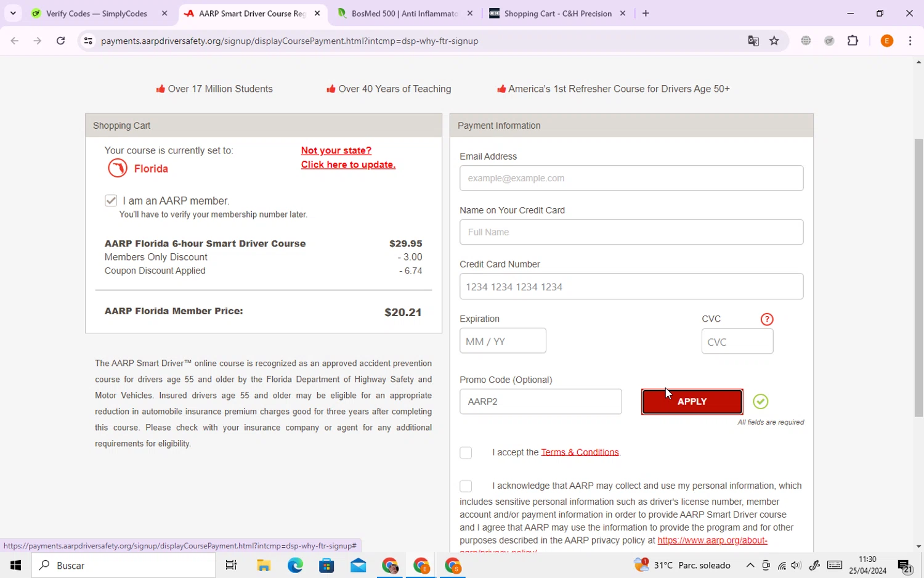
Task: Open site information icon in address bar
Action: pos(88,41)
